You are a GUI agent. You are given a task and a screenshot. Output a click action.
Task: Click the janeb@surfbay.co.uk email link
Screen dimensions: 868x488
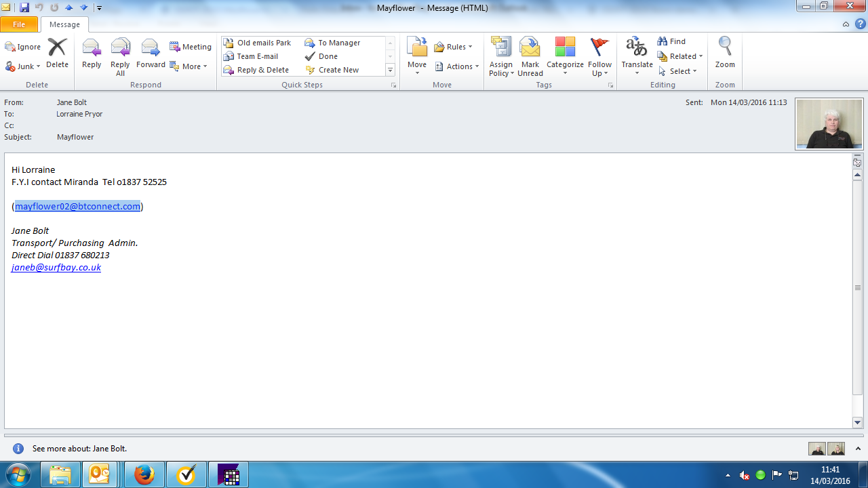[x=56, y=268]
